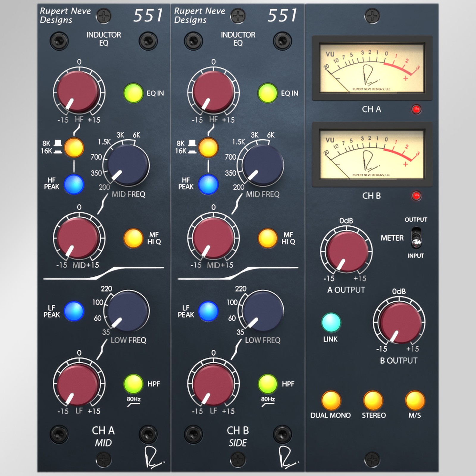
Task: Toggle EQ IN on channel A
Action: coord(133,93)
